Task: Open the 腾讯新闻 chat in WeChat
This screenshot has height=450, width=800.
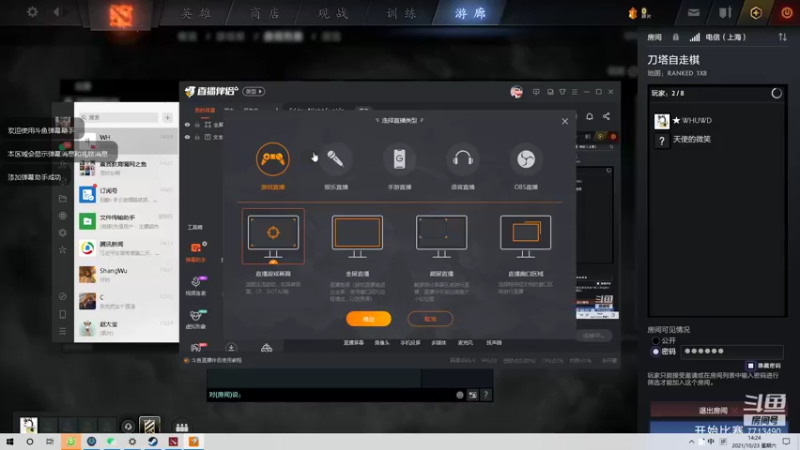Action: 127,248
